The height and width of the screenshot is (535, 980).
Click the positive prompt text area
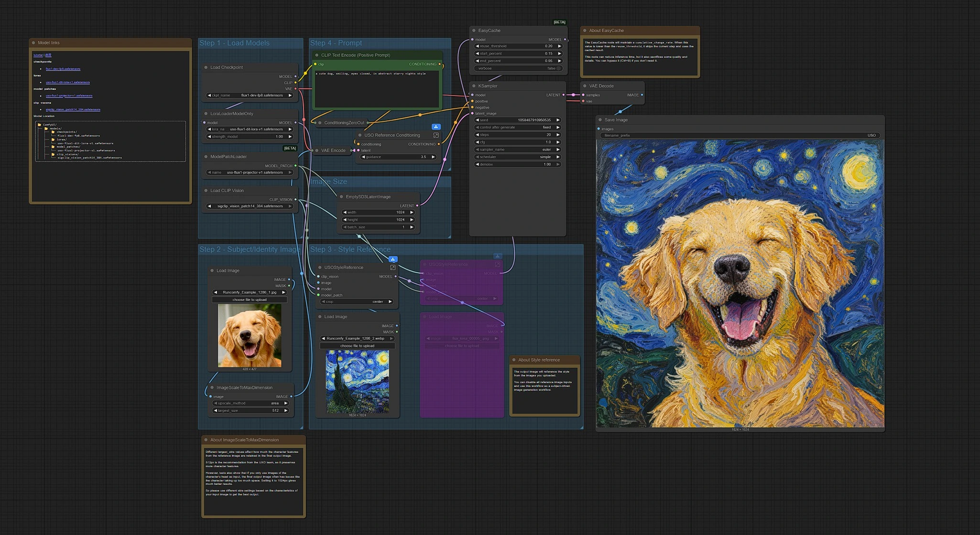[x=377, y=89]
